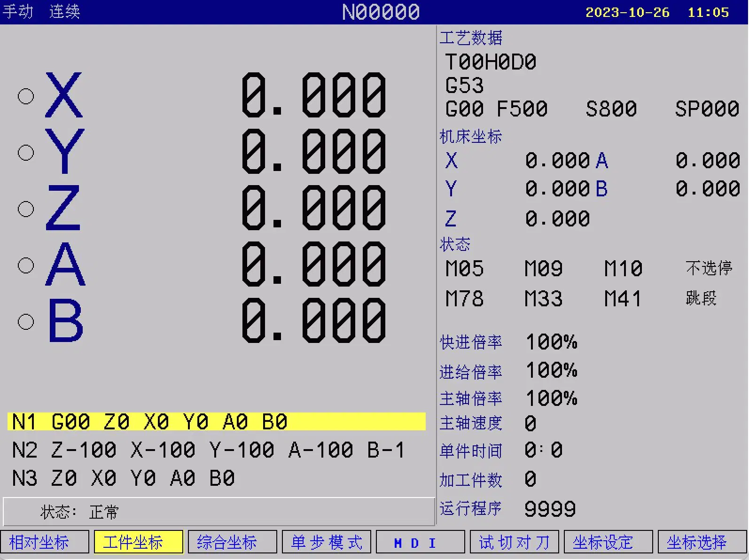Viewport: 749px width, 560px height.
Task: Click the large Y coordinate value 0.000
Action: point(314,151)
